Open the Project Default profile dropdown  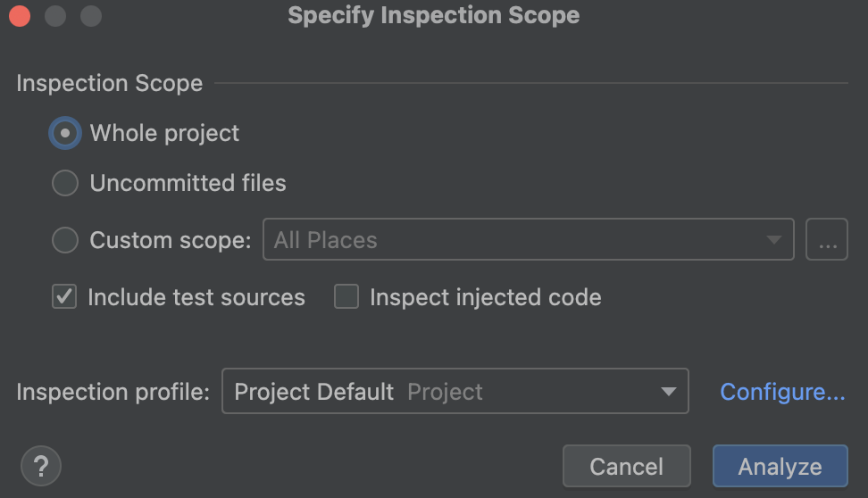[x=454, y=392]
